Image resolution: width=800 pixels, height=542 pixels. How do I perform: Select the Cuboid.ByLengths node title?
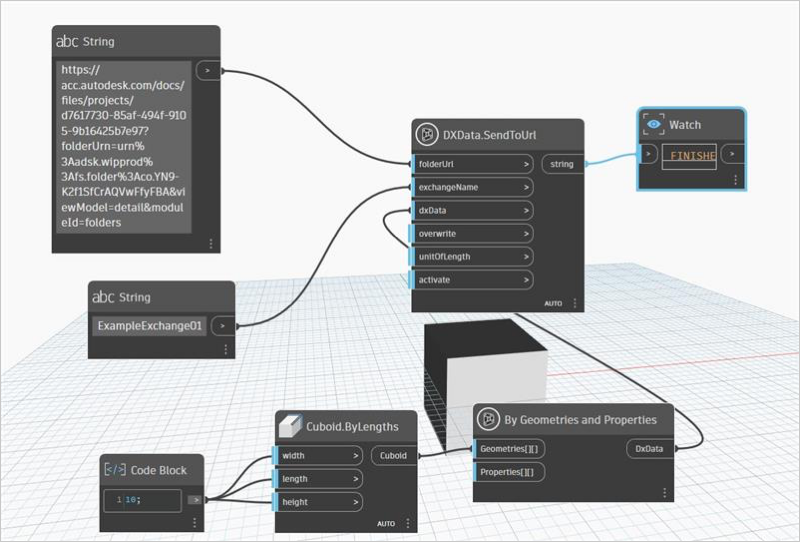click(x=352, y=427)
